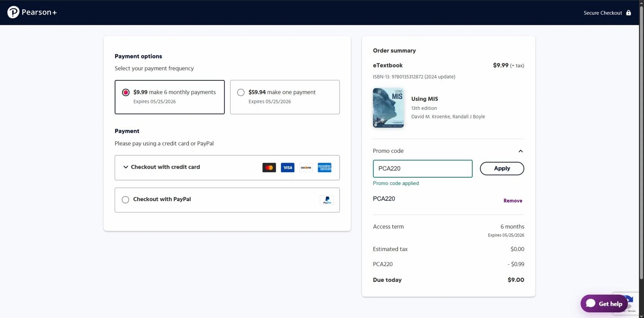644x318 pixels.
Task: Click the Apply promo code button
Action: 502,169
